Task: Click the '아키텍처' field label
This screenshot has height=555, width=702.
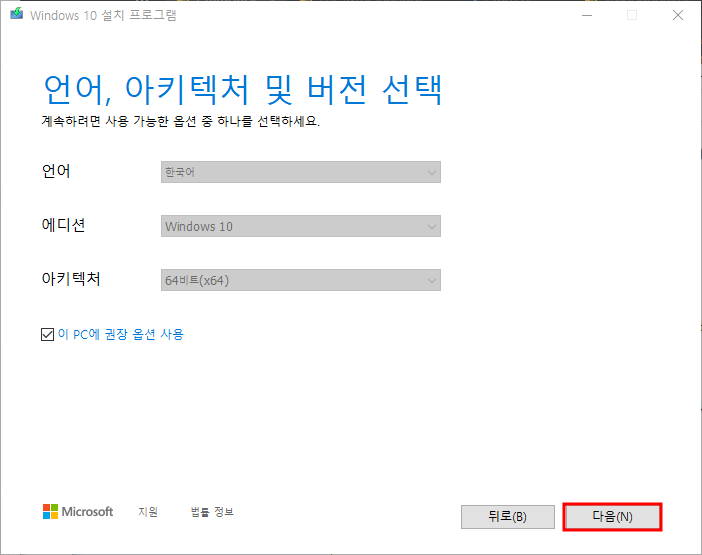Action: coord(71,279)
